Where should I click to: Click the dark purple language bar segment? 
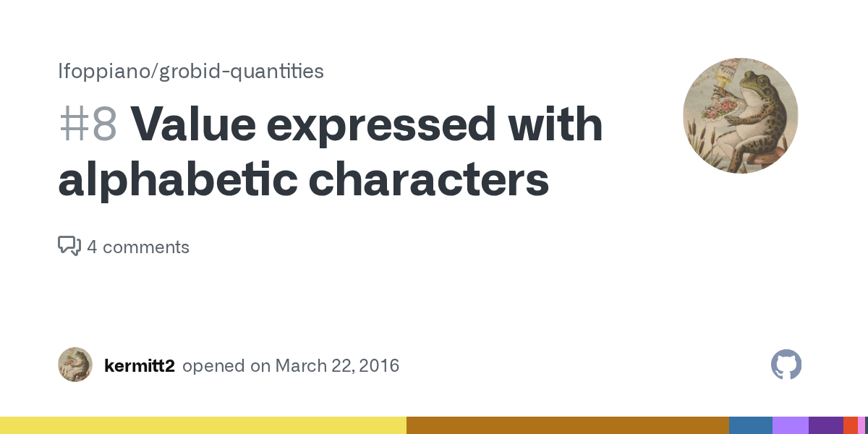tap(825, 425)
